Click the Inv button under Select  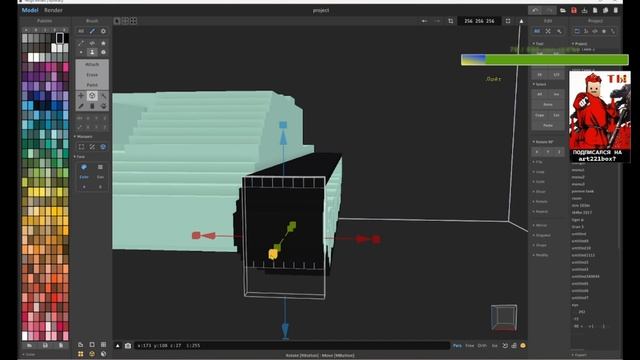[556, 94]
